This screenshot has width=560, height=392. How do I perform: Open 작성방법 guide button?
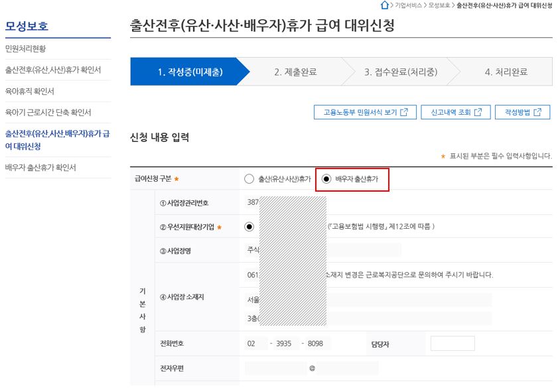tap(522, 112)
